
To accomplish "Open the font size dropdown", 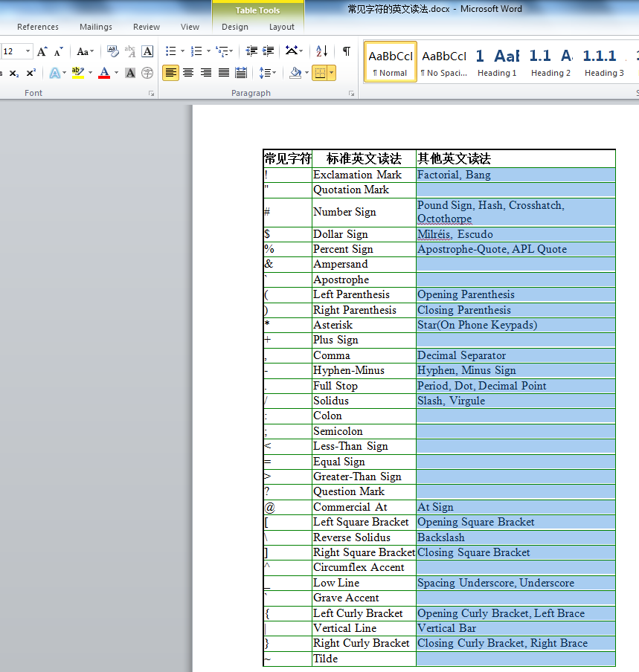I will (28, 51).
